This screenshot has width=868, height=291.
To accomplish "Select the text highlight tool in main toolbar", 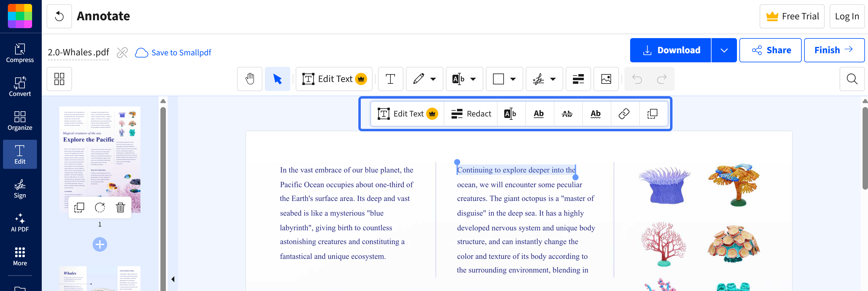I will point(458,79).
